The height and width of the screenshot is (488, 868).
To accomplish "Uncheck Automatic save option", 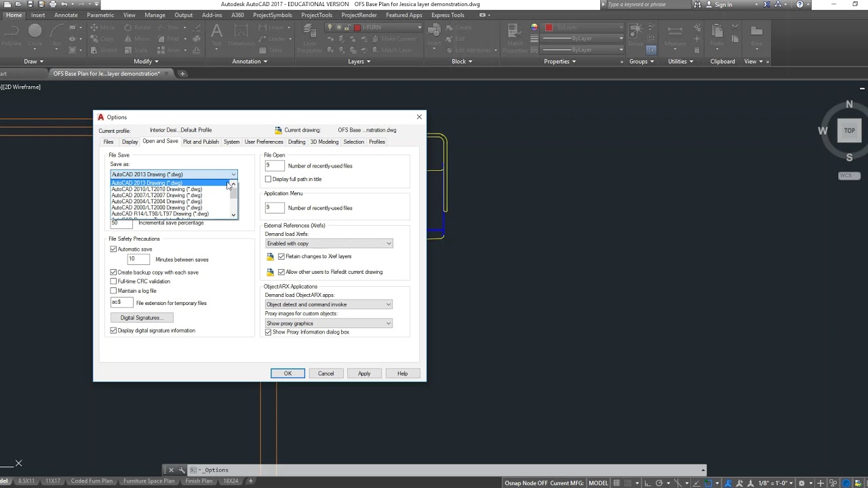I will point(113,249).
